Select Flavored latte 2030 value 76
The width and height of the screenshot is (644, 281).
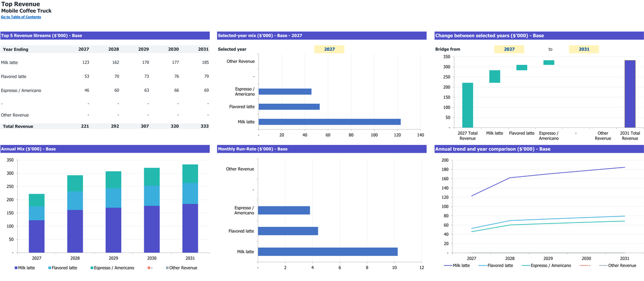[175, 76]
